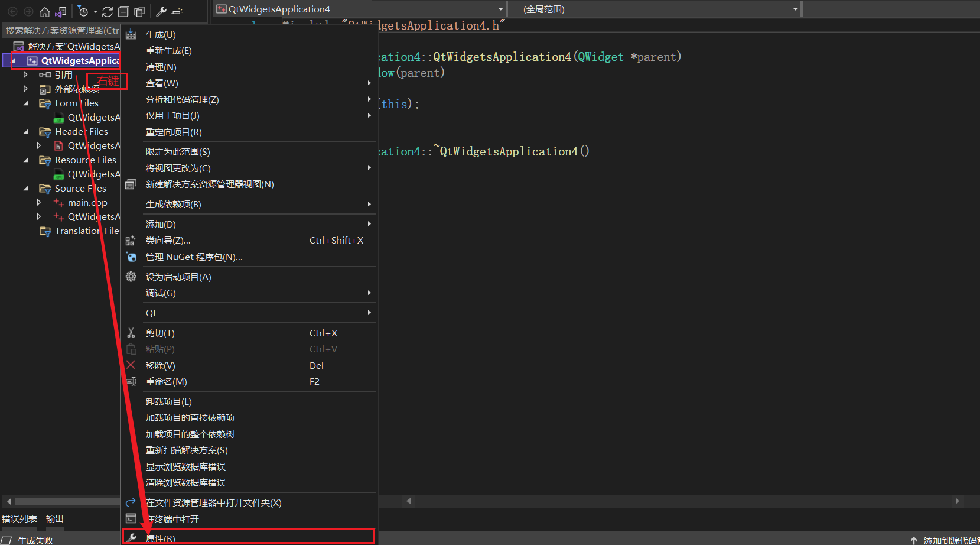Image resolution: width=980 pixels, height=545 pixels.
Task: Click the NuGet package icon in context menu
Action: [131, 257]
